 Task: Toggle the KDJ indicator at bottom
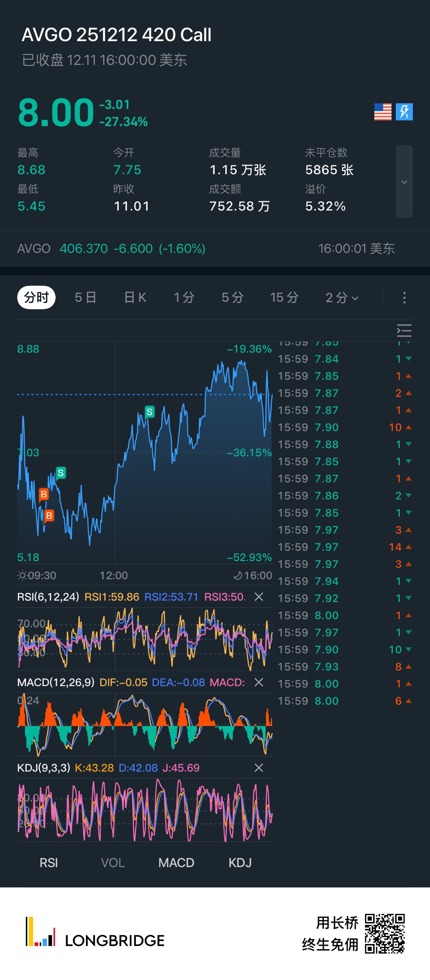tap(240, 862)
